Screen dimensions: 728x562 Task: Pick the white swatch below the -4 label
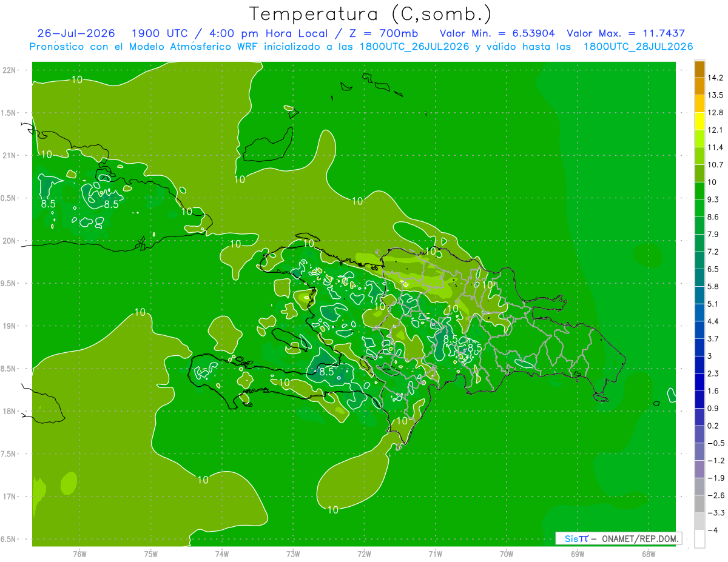[699, 539]
